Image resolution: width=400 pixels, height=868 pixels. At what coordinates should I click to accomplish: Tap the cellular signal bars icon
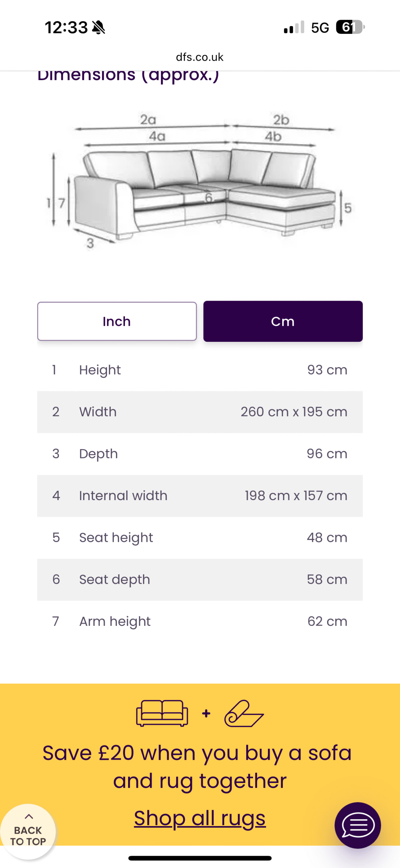[x=294, y=27]
